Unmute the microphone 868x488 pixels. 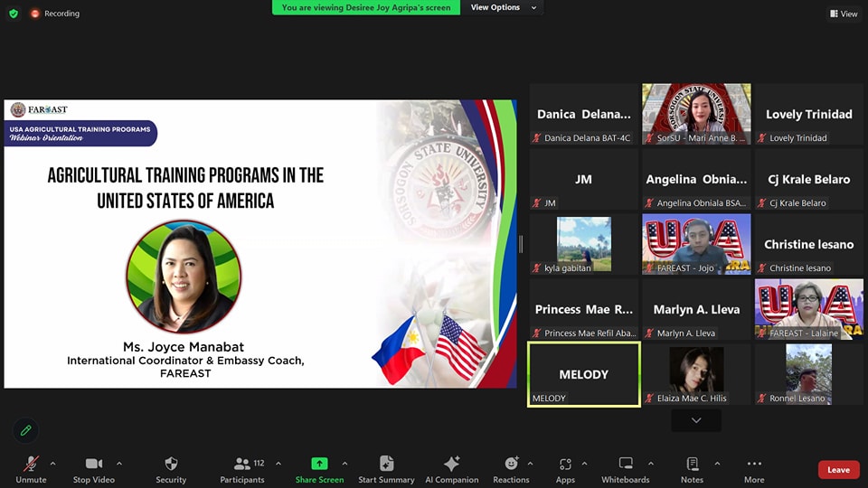(x=31, y=465)
